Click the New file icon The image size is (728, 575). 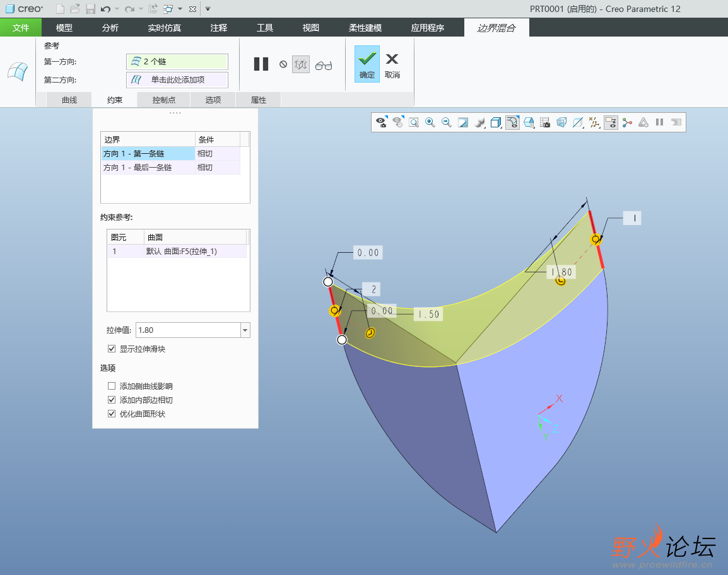[x=60, y=9]
